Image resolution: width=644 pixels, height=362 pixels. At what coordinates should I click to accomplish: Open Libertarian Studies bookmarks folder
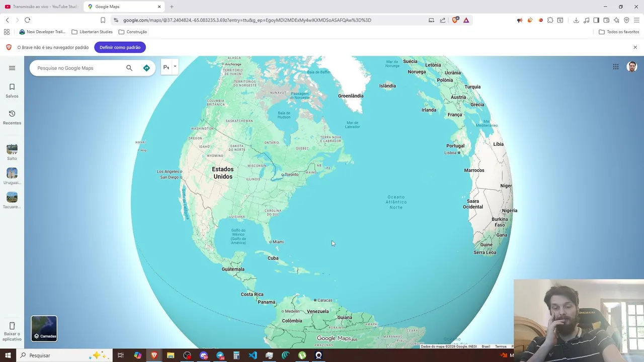[x=92, y=32]
